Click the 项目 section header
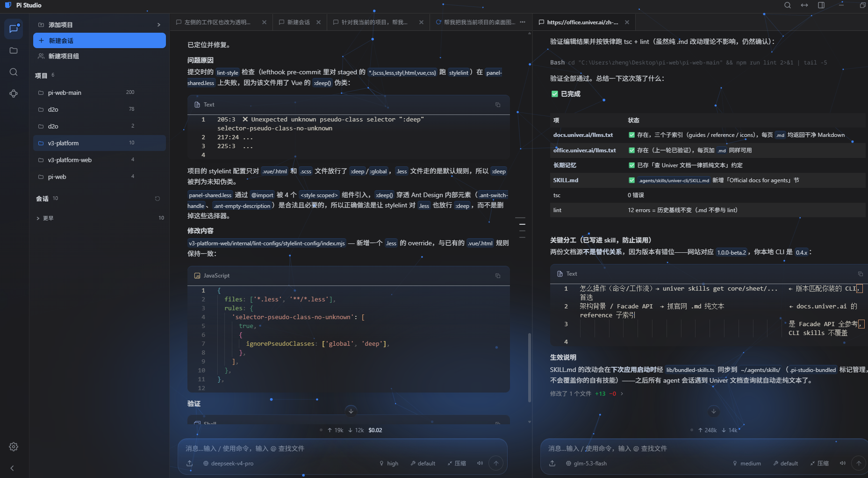This screenshot has width=868, height=478. (41, 75)
